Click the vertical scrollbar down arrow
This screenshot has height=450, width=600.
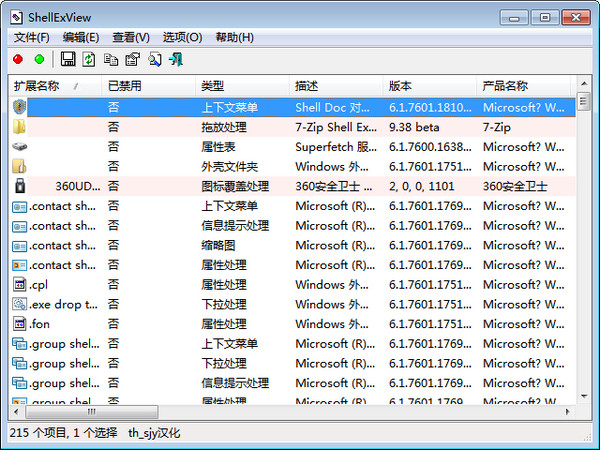(584, 396)
